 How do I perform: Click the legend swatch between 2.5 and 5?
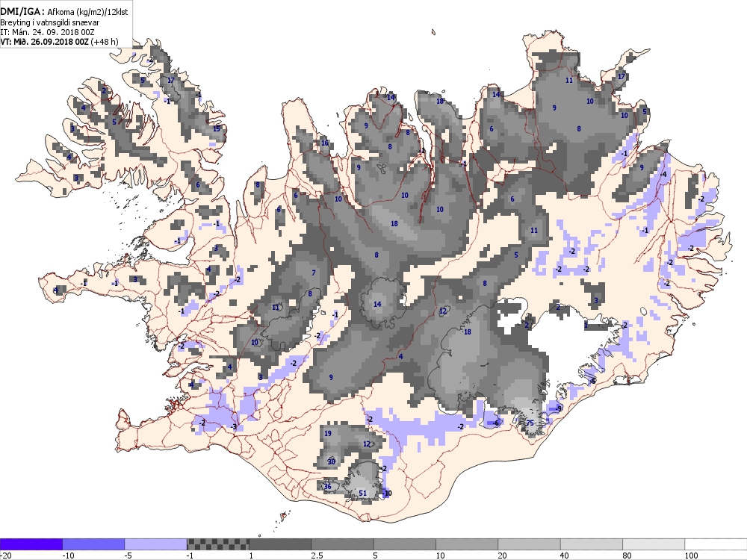pos(343,544)
